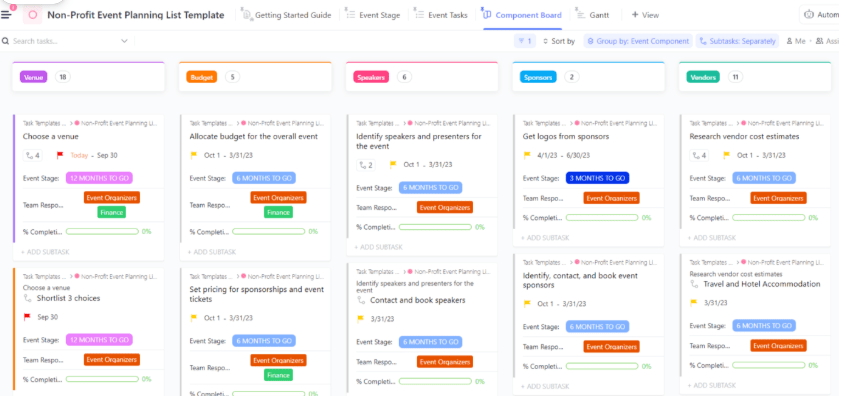This screenshot has height=396, width=847.
Task: Click the Speakers column label
Action: (371, 77)
